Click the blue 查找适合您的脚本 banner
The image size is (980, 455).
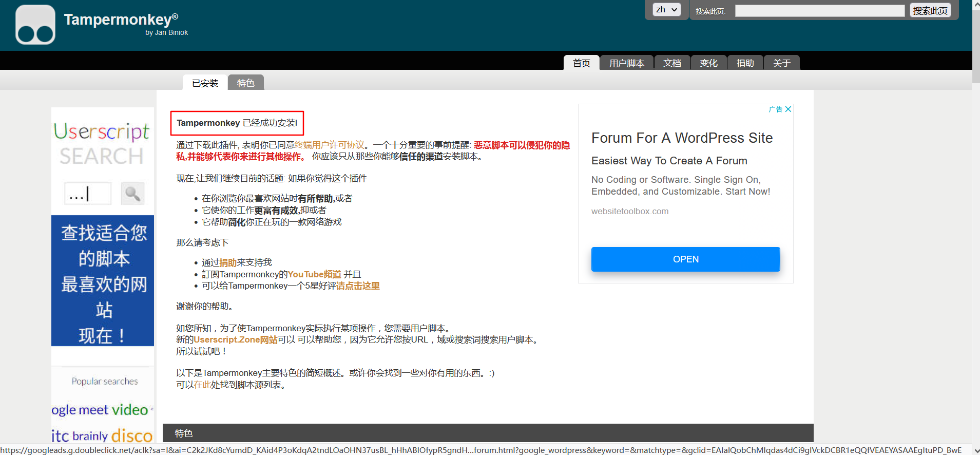coord(103,280)
